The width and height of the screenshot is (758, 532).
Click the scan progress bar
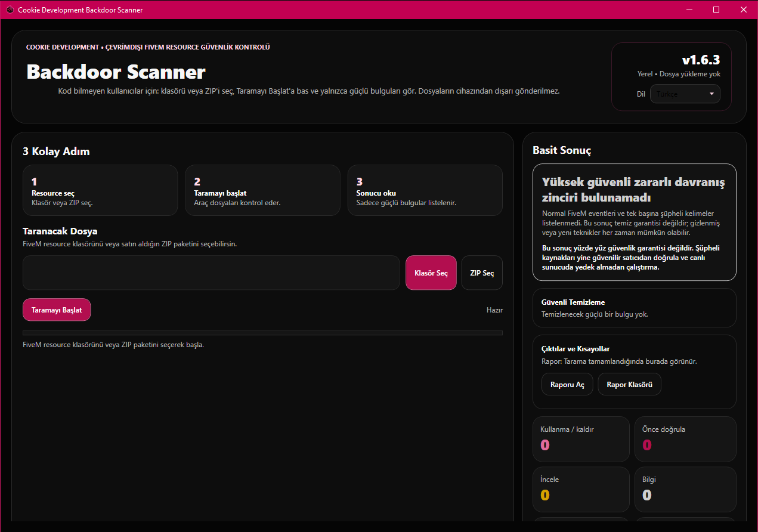coord(262,333)
